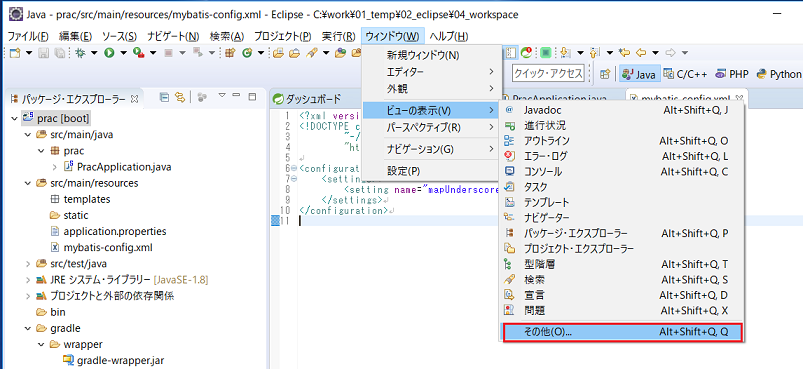This screenshot has height=369, width=803.
Task: Click the Previous Annotation up-arrow icon
Action: 595,53
